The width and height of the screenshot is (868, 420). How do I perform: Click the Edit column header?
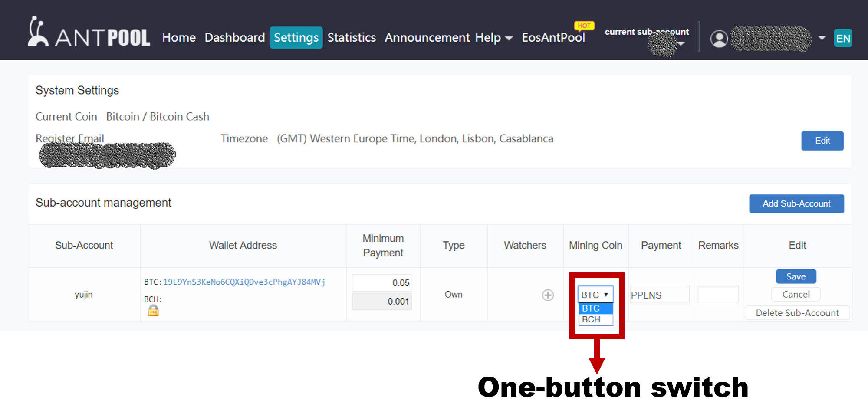tap(797, 246)
